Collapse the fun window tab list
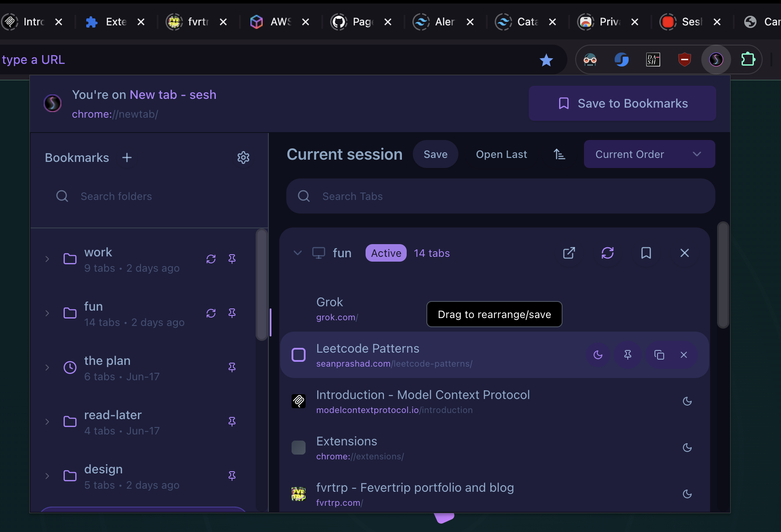 coord(298,253)
